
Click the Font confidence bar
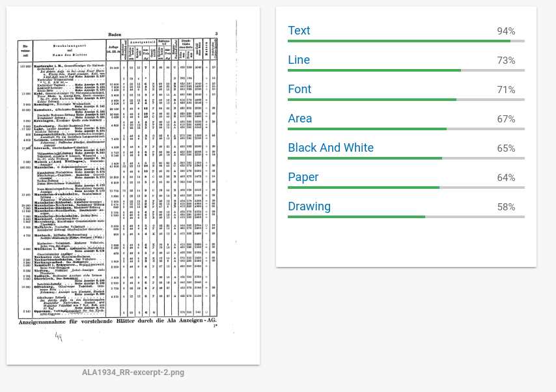[x=406, y=100]
